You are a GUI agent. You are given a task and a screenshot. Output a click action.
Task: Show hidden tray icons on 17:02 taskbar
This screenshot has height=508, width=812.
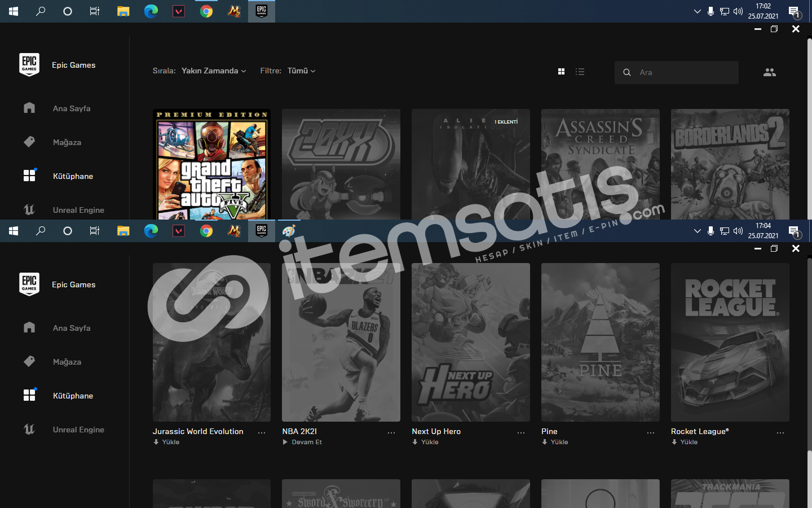point(697,11)
